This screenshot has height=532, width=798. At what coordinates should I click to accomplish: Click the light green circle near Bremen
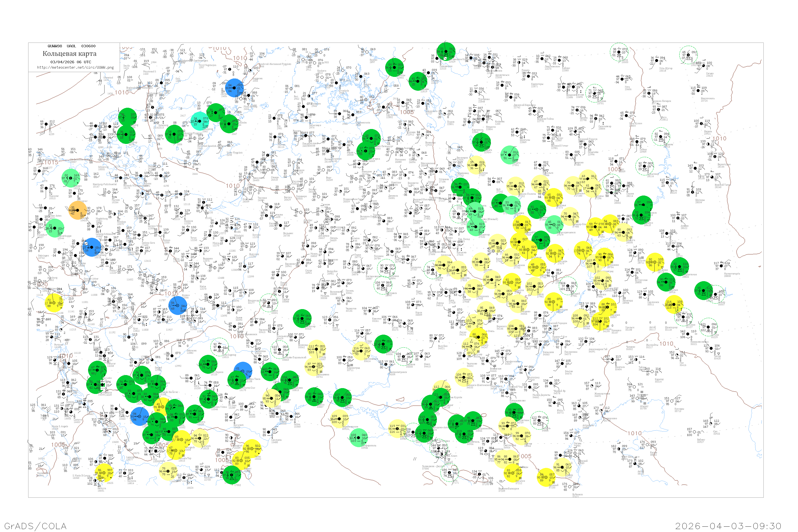(x=70, y=178)
